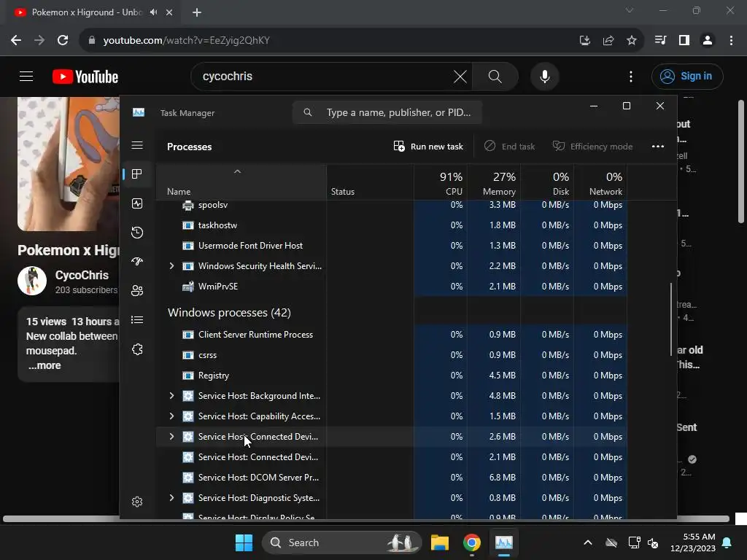This screenshot has width=747, height=560.
Task: Share this page icon in Chrome
Action: tap(608, 41)
